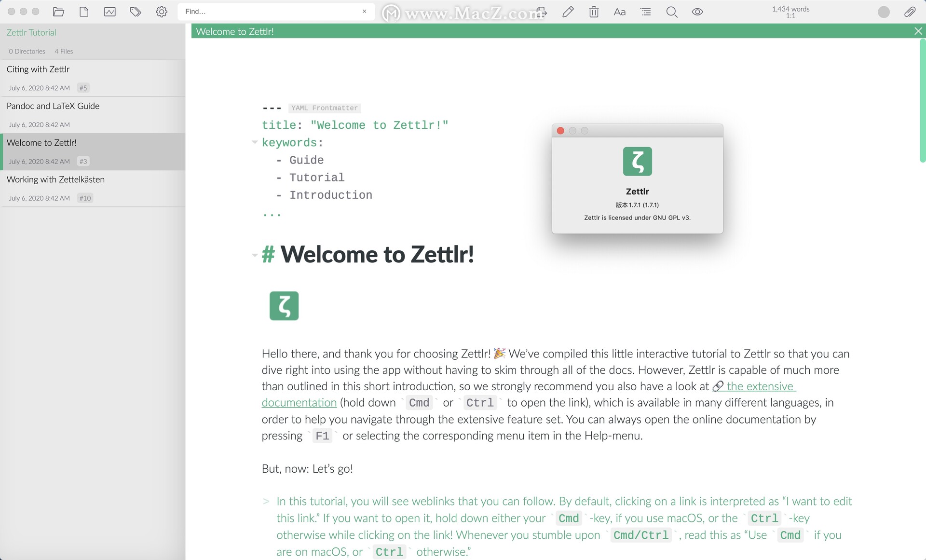The width and height of the screenshot is (926, 560).
Task: Open the settings gear icon
Action: coord(161,11)
